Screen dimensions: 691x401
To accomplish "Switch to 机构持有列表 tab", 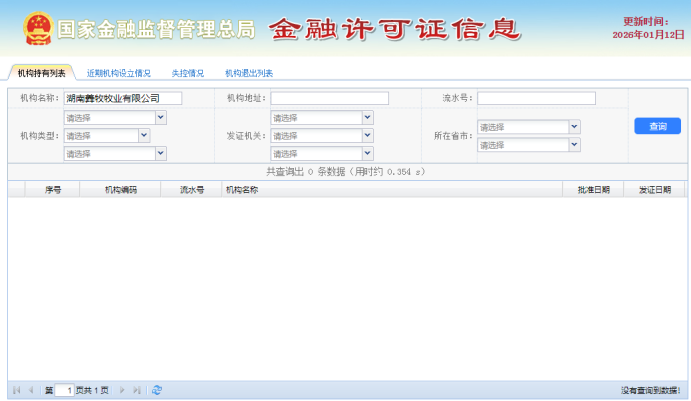I will [x=41, y=73].
